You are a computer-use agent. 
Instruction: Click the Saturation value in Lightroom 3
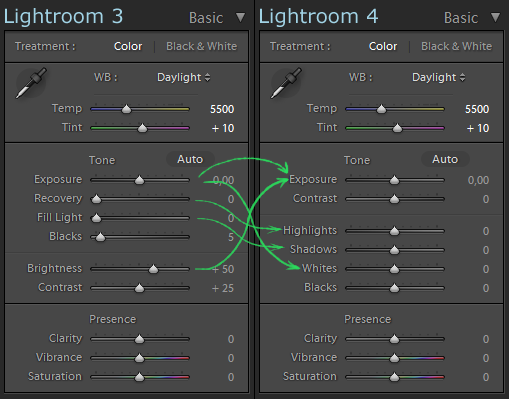click(x=231, y=377)
